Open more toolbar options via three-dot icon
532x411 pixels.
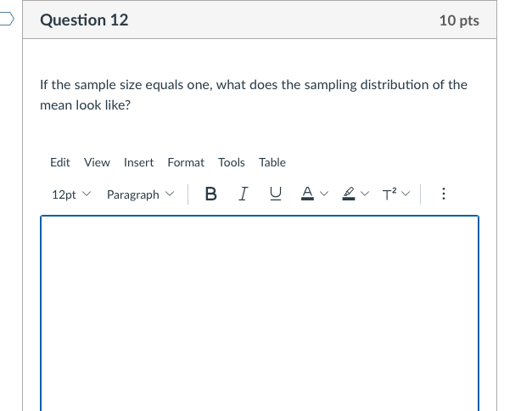444,194
